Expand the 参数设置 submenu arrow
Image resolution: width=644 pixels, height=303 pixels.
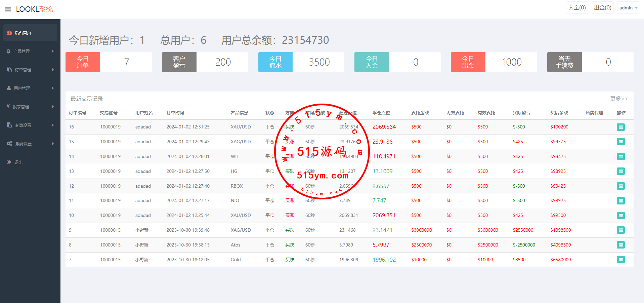53,125
